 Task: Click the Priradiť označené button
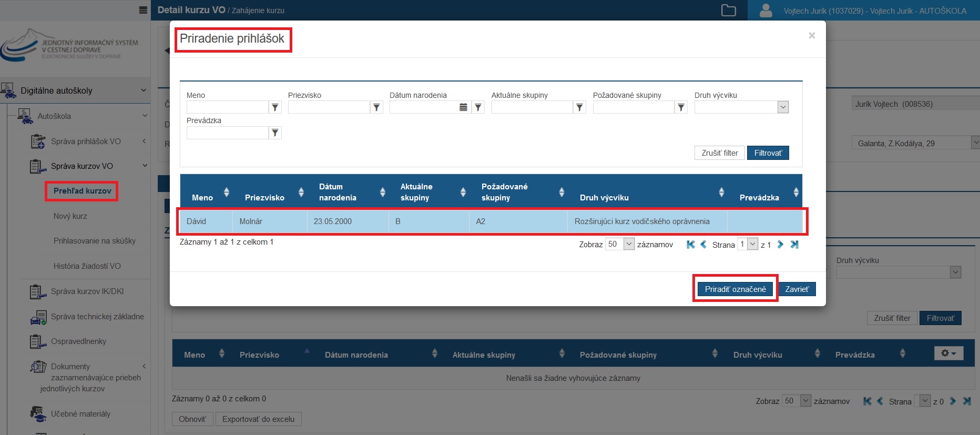[x=735, y=289]
